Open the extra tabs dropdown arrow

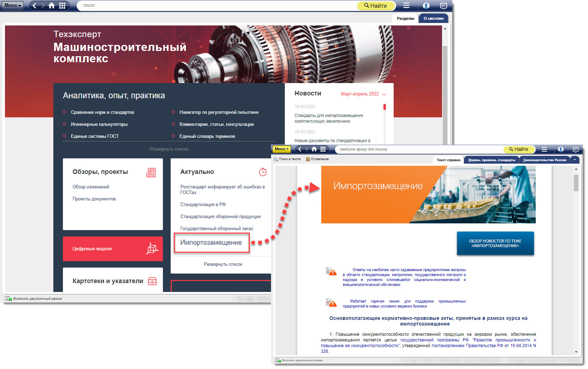pos(575,160)
